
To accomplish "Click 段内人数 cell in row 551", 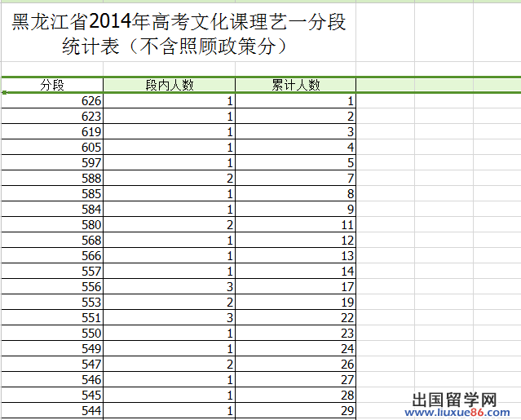I will pyautogui.click(x=169, y=318).
